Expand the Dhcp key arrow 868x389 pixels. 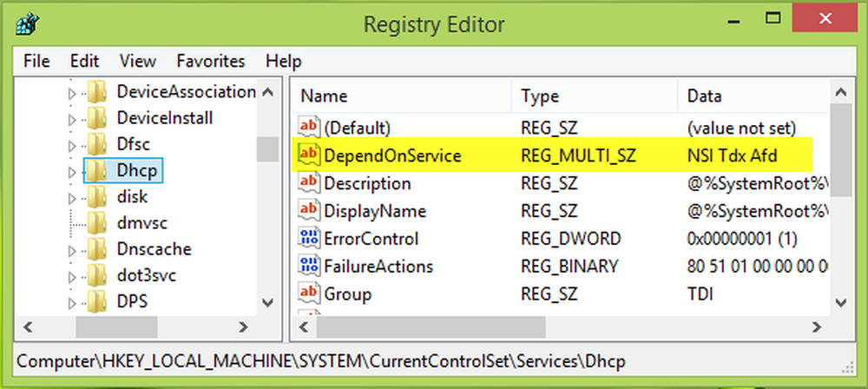(x=72, y=171)
